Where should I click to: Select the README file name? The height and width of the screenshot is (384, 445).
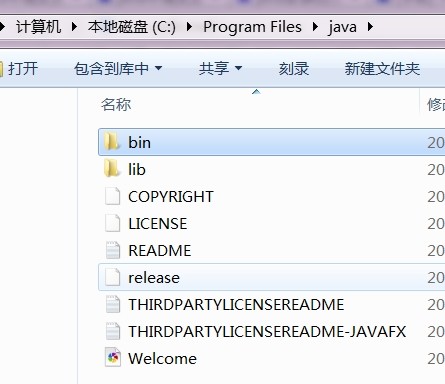[160, 251]
